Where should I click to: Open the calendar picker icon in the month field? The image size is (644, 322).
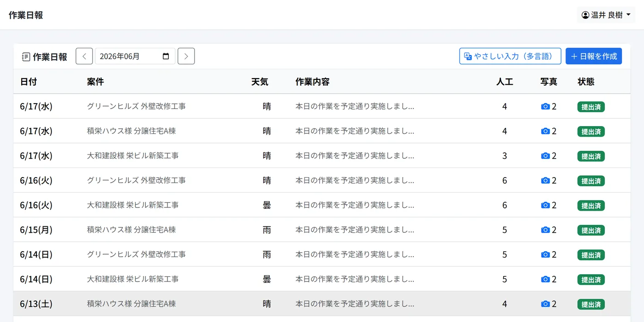coord(166,56)
